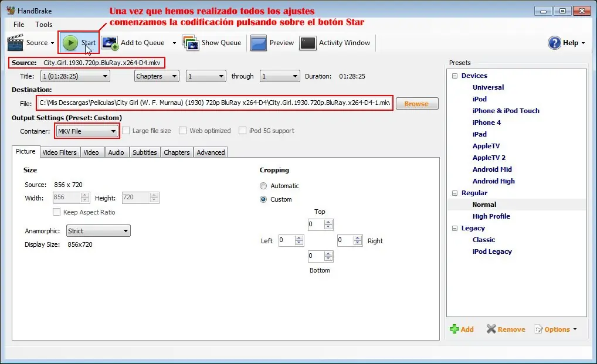Select the Android High preset
The width and height of the screenshot is (597, 364).
493,181
